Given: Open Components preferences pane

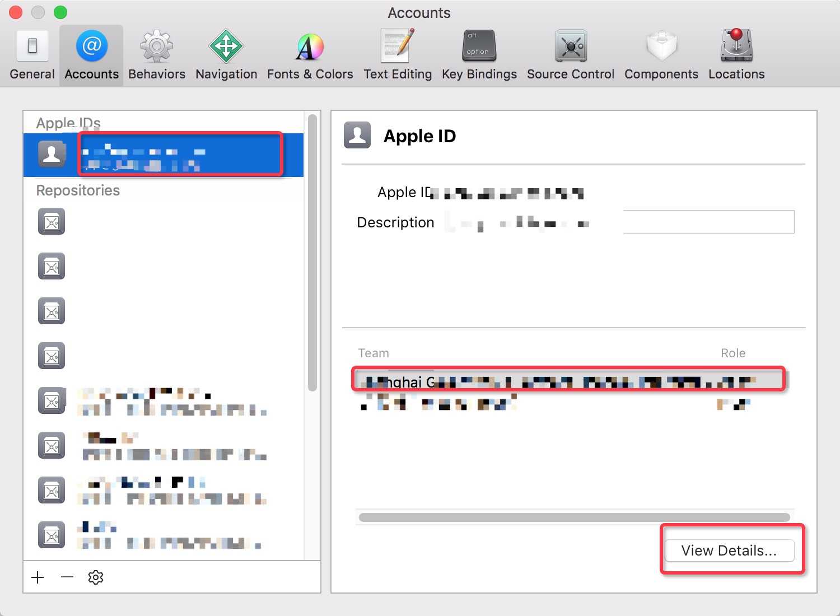Looking at the screenshot, I should [661, 55].
